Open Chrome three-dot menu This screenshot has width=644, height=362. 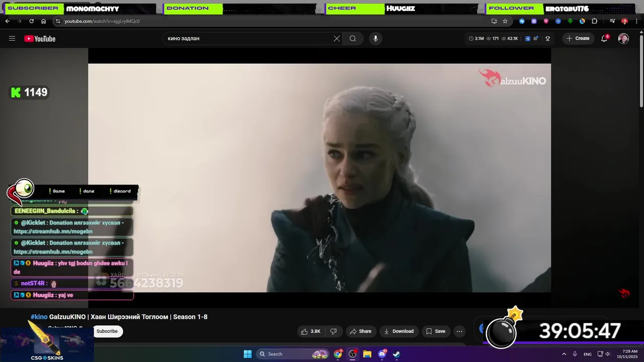tap(636, 21)
